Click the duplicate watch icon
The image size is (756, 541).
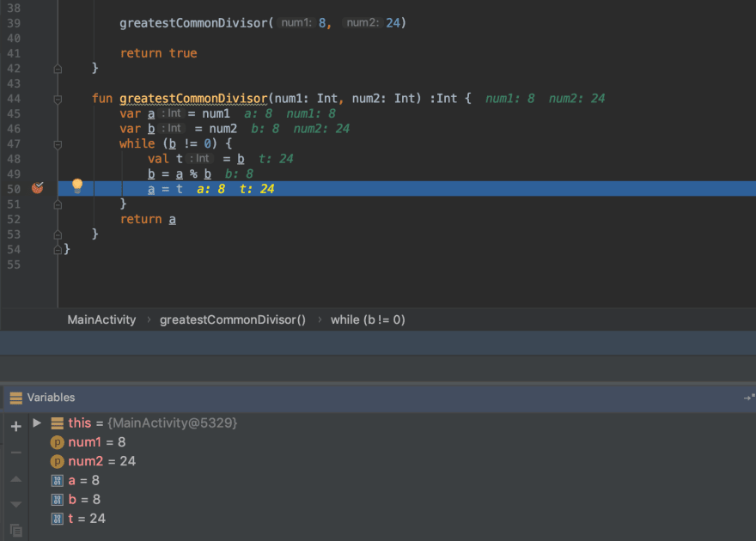coord(16,531)
